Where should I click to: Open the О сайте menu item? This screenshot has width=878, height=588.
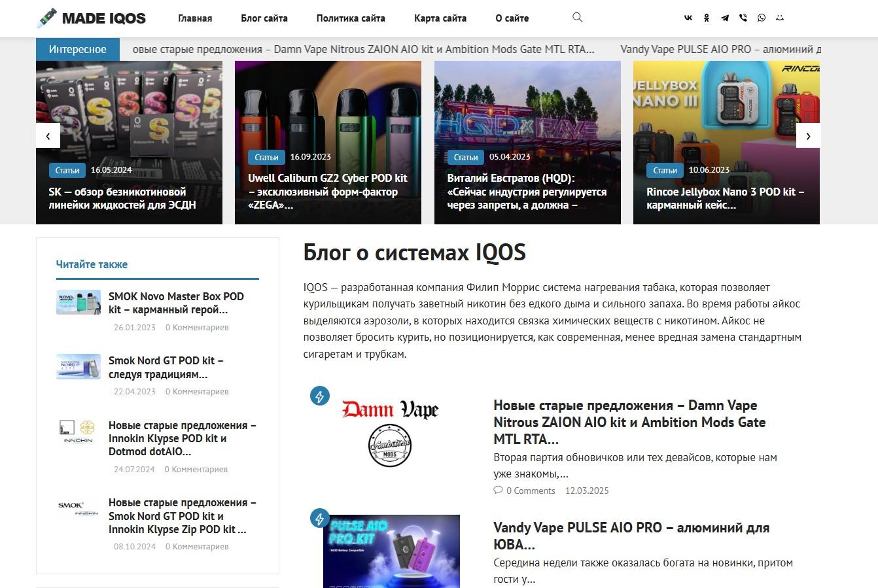[512, 18]
